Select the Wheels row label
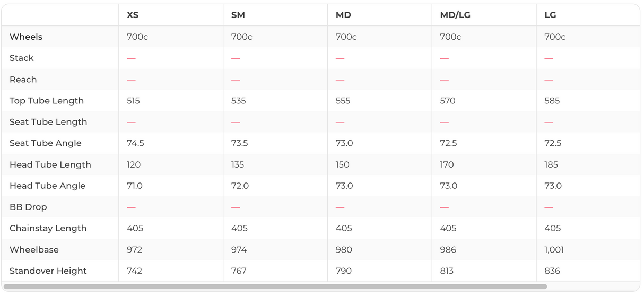Image resolution: width=644 pixels, height=296 pixels. pos(26,37)
